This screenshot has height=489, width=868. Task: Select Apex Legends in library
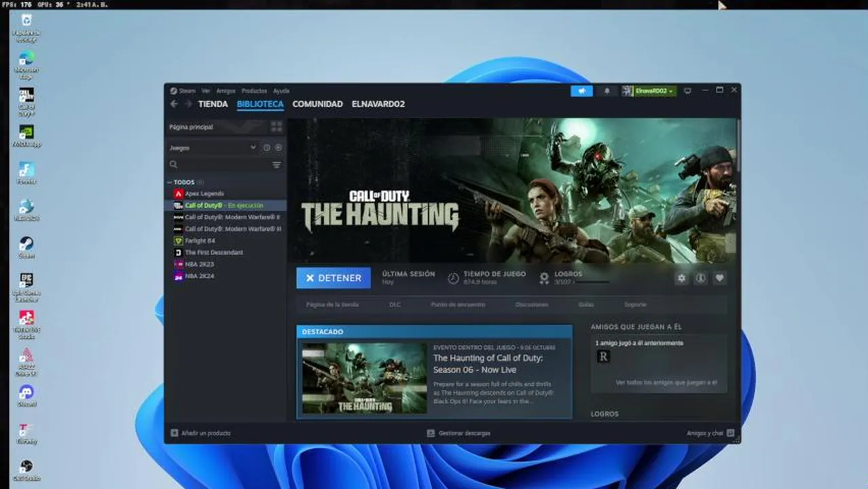[x=204, y=194]
